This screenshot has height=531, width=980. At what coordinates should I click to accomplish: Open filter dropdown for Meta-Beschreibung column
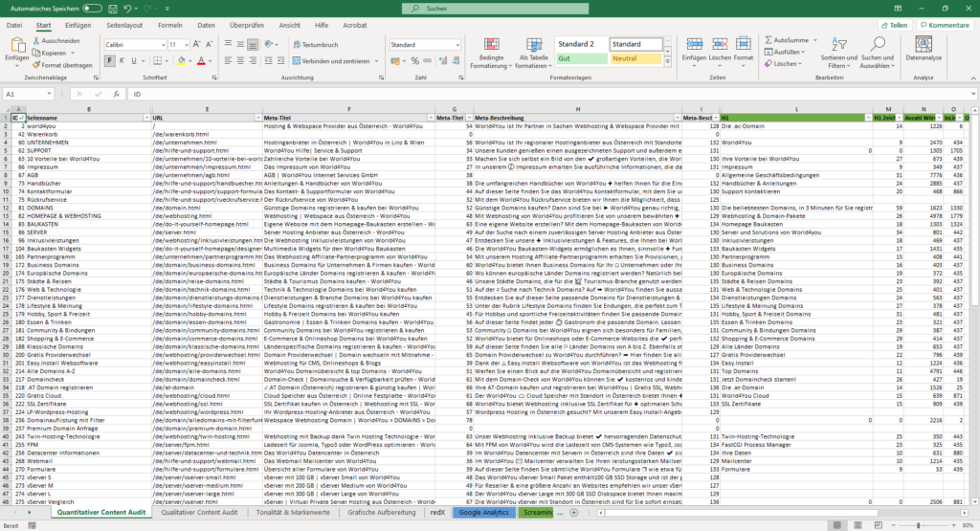pyautogui.click(x=677, y=118)
